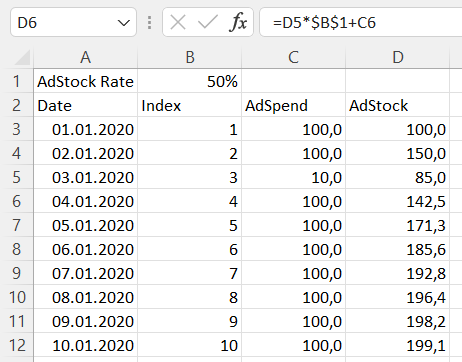Select the date cell 06.01.2020
This screenshot has width=462, height=362.
point(86,249)
